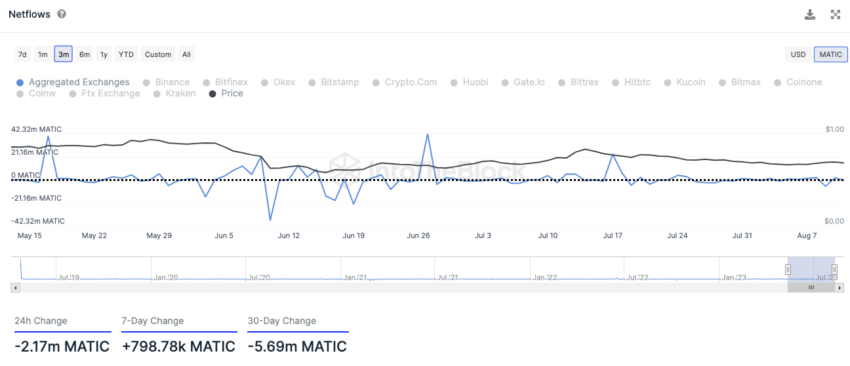
Task: Toggle Huobi series in legend
Action: coord(469,82)
